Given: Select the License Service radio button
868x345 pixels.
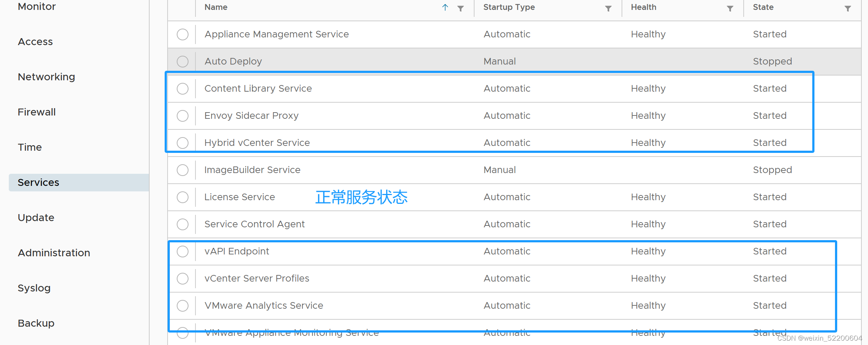Looking at the screenshot, I should click(183, 197).
